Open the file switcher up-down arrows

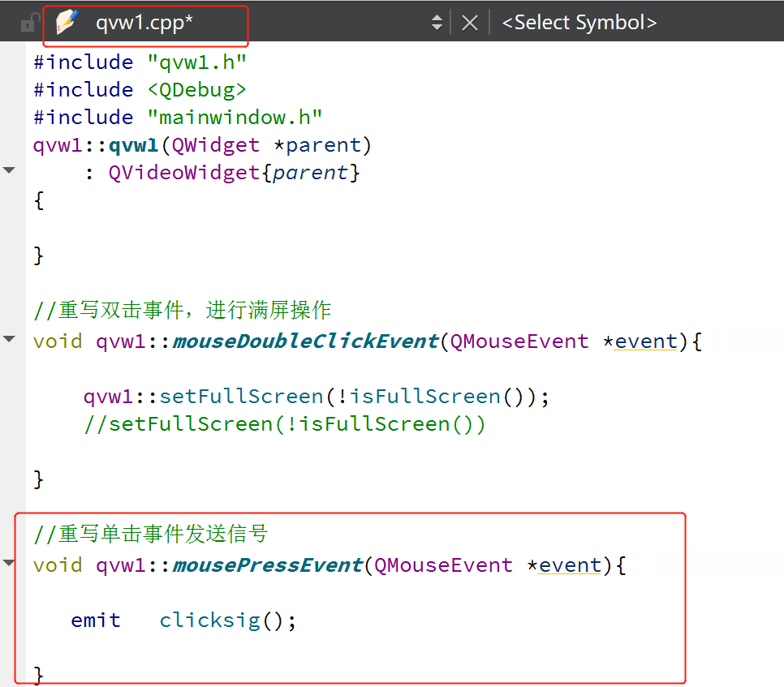(x=437, y=23)
